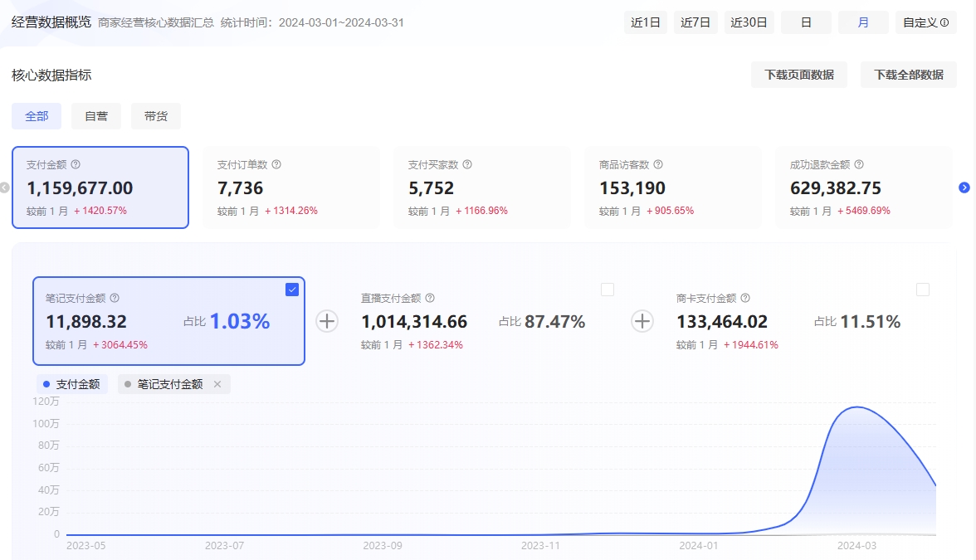Screen dimensions: 976x560
Task: Click help icon beside 笔记支付金额
Action: click(x=115, y=298)
